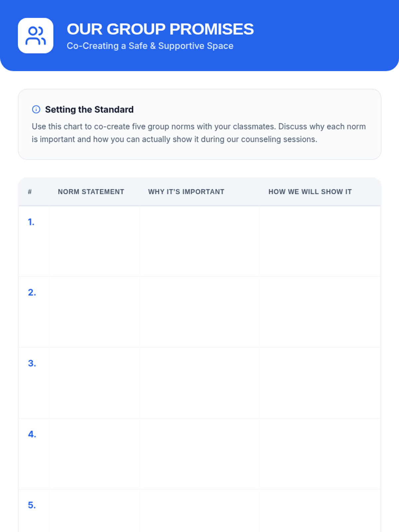The image size is (399, 532).
Task: Click the How We Will Show It cell, row 1
Action: (320, 241)
